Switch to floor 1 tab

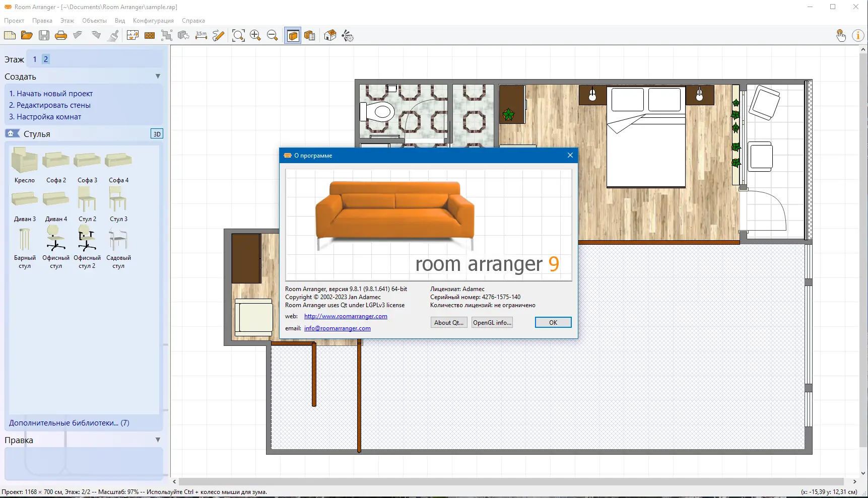(35, 59)
